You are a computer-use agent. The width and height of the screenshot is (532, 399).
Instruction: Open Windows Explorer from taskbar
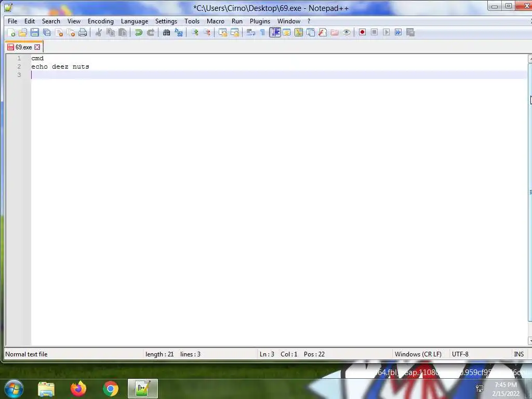coord(46,389)
